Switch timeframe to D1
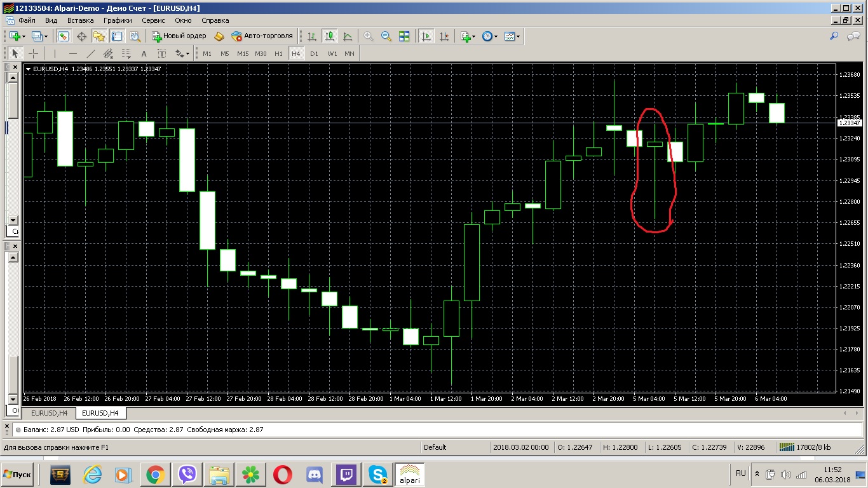The image size is (868, 488). tap(314, 53)
